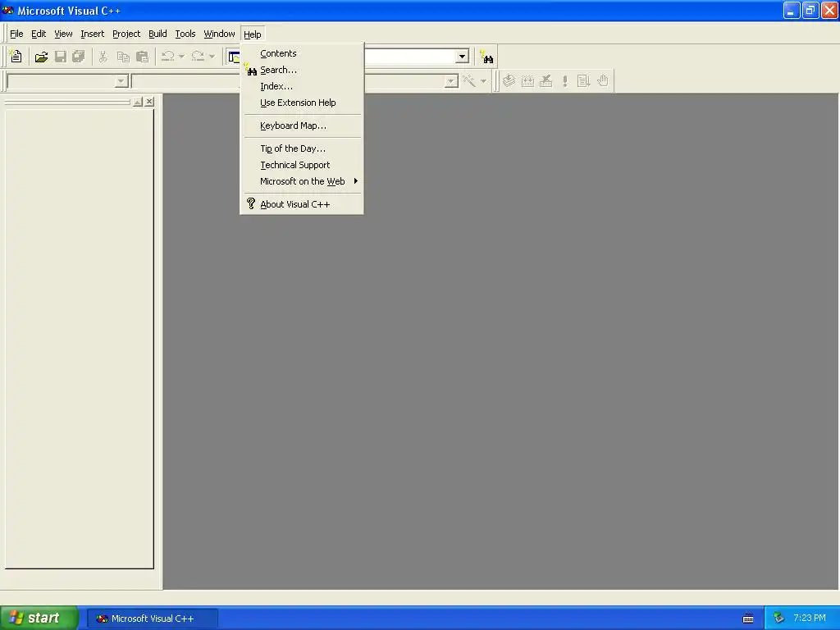The image size is (840, 630).
Task: Click the Build icon in build toolbar
Action: tap(527, 81)
